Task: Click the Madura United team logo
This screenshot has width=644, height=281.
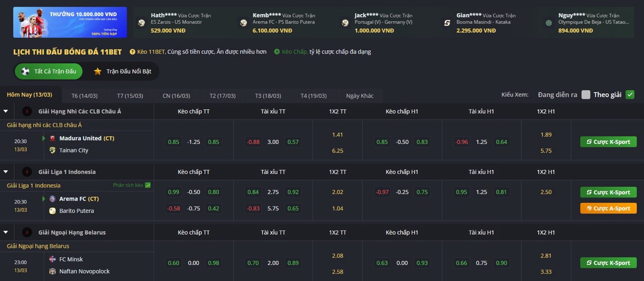Action: pyautogui.click(x=53, y=138)
